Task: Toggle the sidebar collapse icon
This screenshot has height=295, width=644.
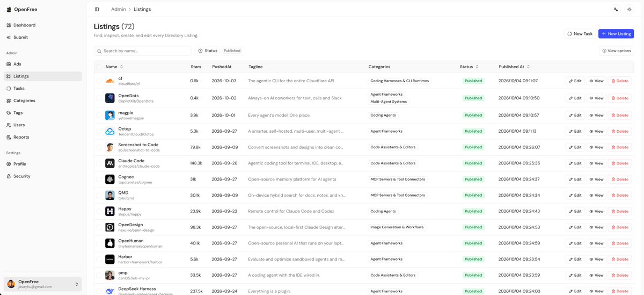Action: pyautogui.click(x=97, y=9)
